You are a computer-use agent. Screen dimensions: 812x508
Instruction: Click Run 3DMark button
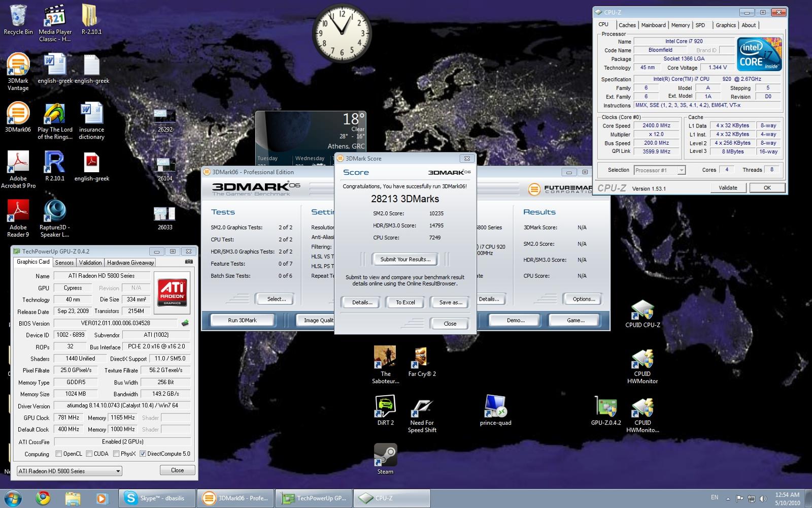[242, 320]
